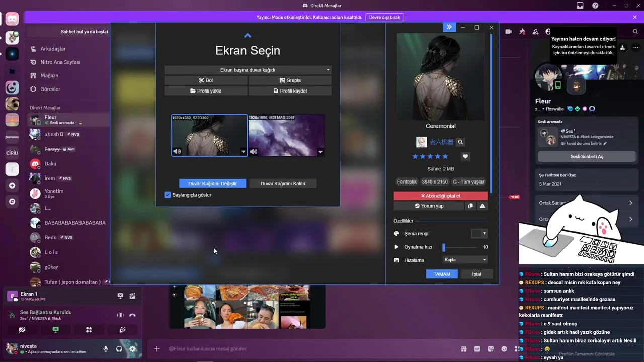Deafen audio with the headphones icon
Viewport: 644px width, 362px height.
point(119,349)
